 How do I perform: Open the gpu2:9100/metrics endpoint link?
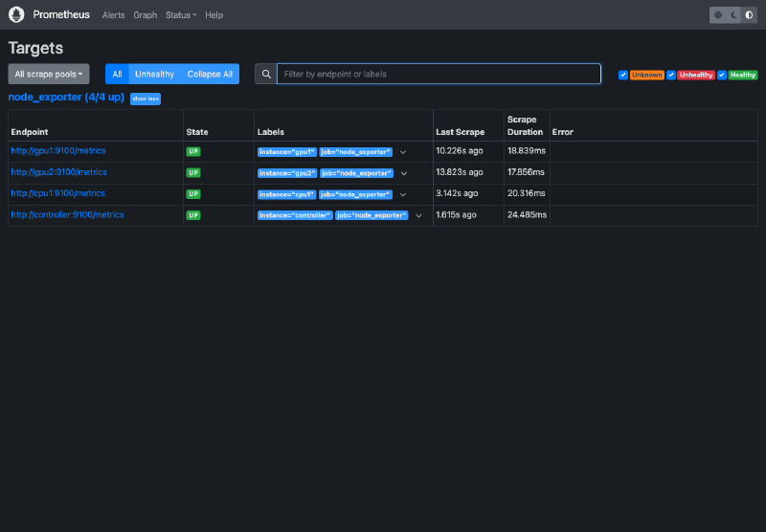coord(58,172)
